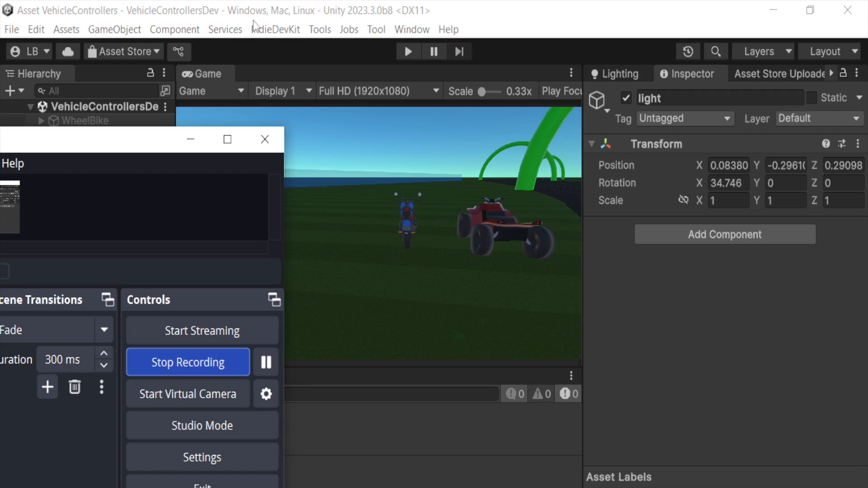Click the Unity search magnifier icon

[x=716, y=52]
